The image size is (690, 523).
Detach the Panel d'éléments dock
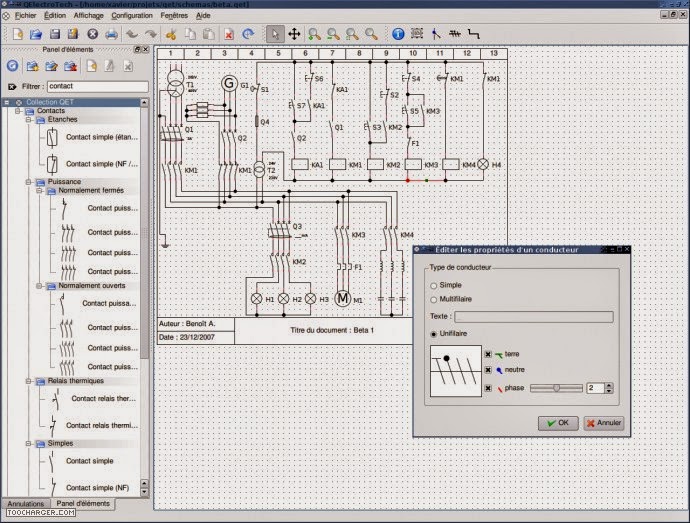137,49
